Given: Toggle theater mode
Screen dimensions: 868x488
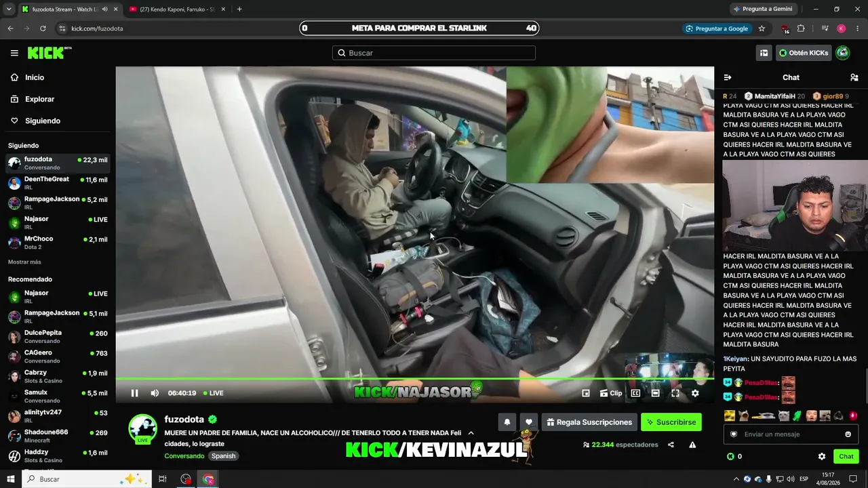Looking at the screenshot, I should pyautogui.click(x=655, y=393).
